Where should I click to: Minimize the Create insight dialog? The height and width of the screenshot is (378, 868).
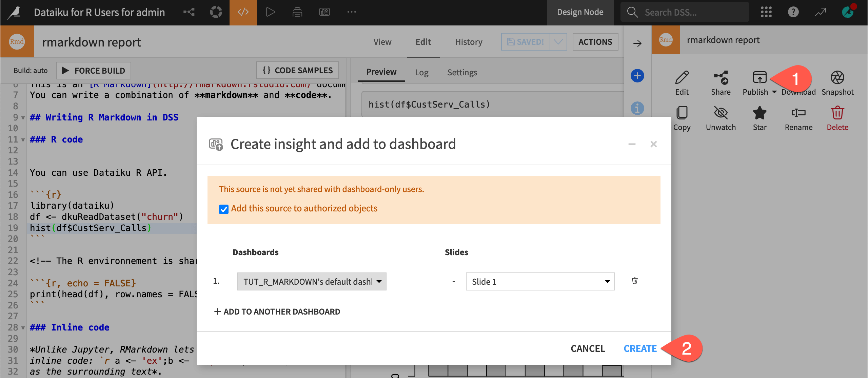(632, 144)
